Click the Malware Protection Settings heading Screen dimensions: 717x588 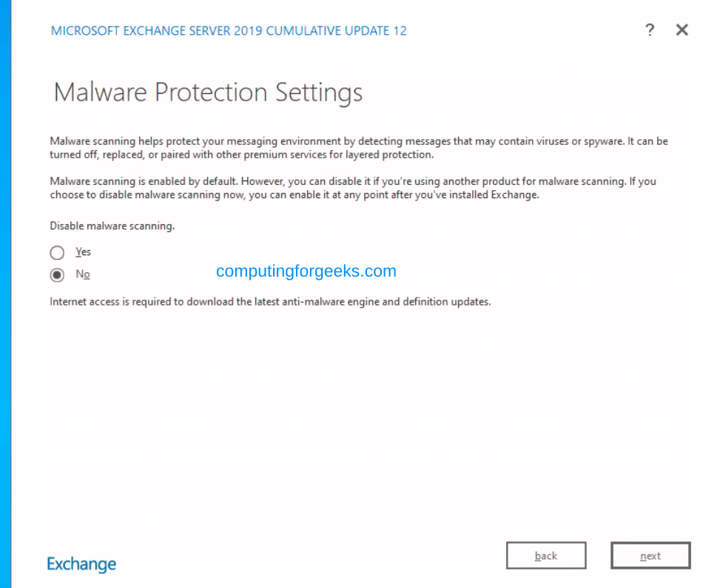coord(207,92)
